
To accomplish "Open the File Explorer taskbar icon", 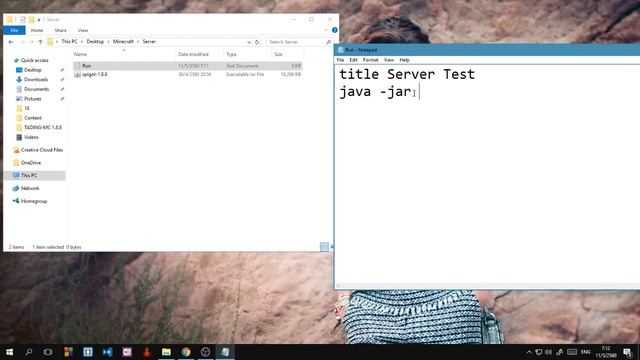I will point(166,352).
